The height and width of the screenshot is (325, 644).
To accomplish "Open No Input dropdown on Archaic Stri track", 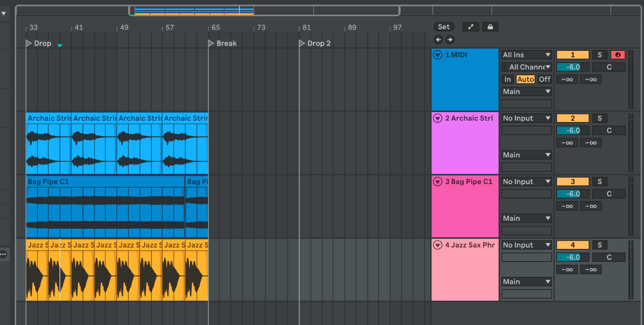I will click(x=527, y=118).
